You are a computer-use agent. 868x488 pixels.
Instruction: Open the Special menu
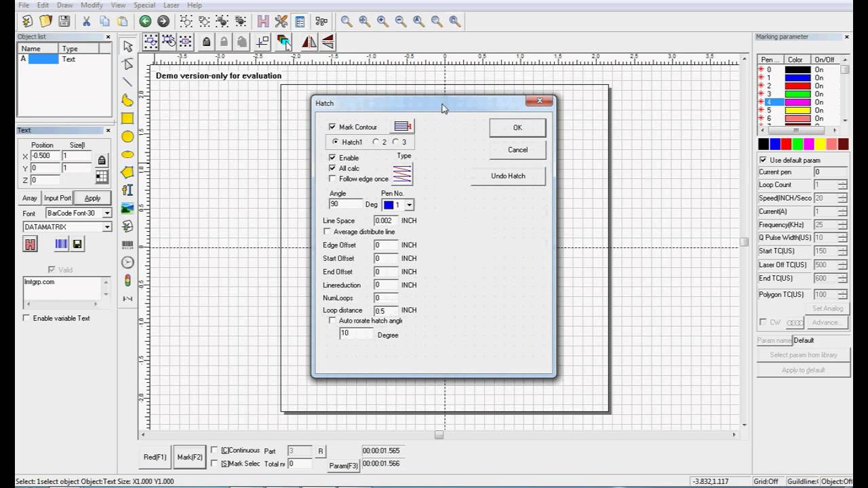[x=144, y=5]
